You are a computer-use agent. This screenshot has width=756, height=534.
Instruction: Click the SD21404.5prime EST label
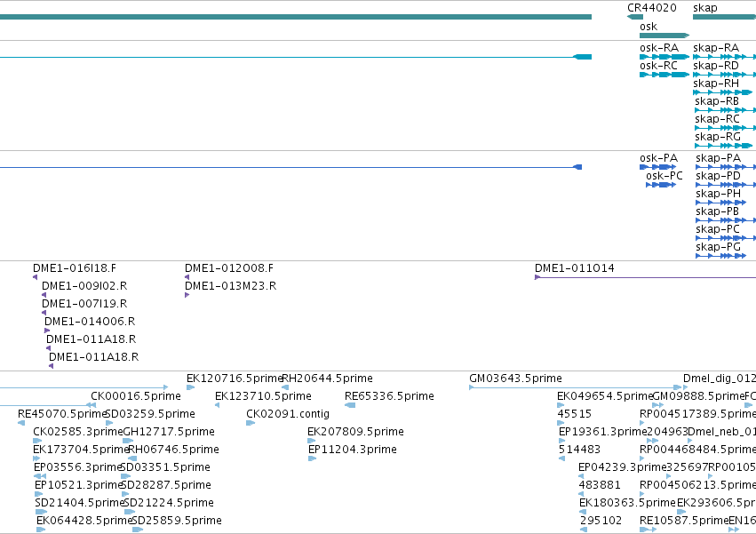[x=80, y=503]
